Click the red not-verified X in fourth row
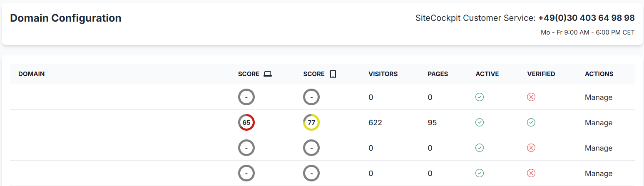 coord(531,173)
